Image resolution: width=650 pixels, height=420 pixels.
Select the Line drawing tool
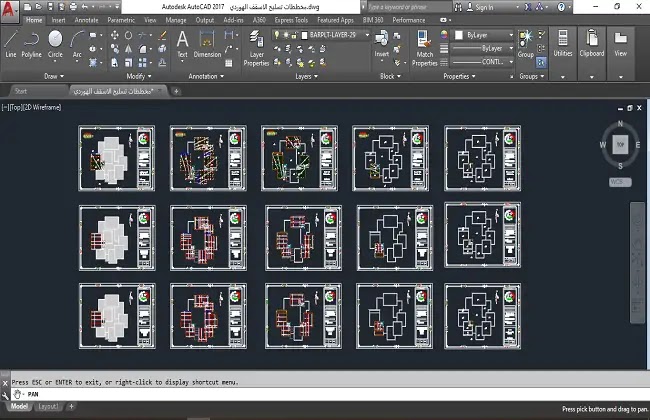click(x=11, y=44)
